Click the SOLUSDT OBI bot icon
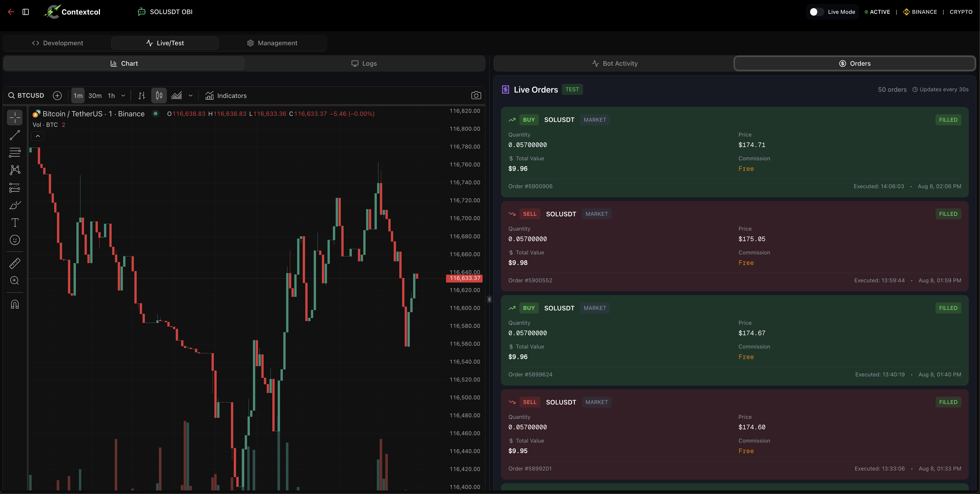The image size is (980, 494). pos(142,12)
